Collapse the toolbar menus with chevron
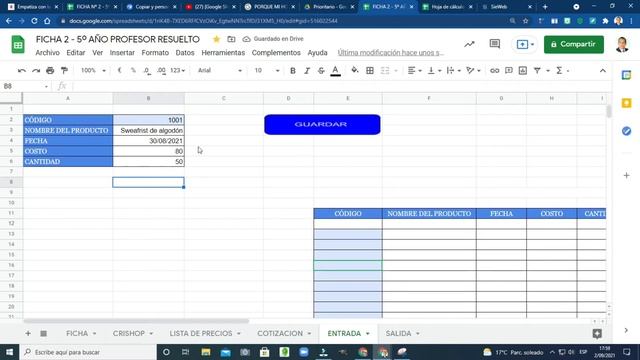 point(603,71)
